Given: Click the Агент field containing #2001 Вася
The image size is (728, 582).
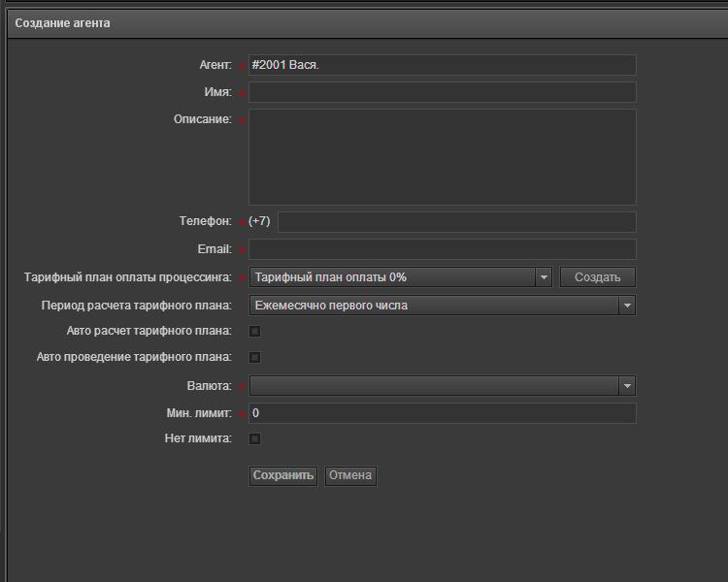Looking at the screenshot, I should click(x=442, y=65).
